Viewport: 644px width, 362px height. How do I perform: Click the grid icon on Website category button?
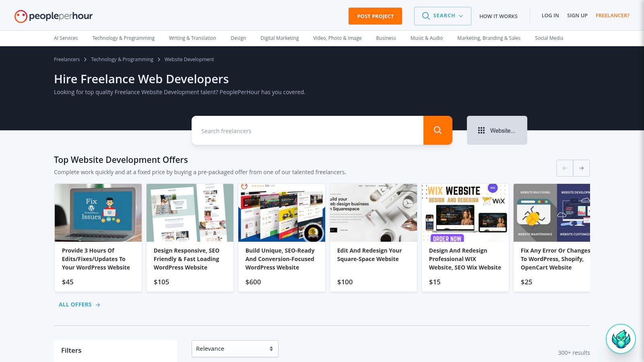(481, 130)
